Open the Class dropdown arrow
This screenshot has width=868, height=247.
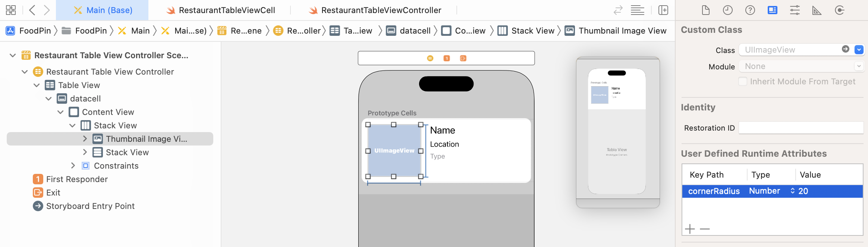tap(859, 50)
